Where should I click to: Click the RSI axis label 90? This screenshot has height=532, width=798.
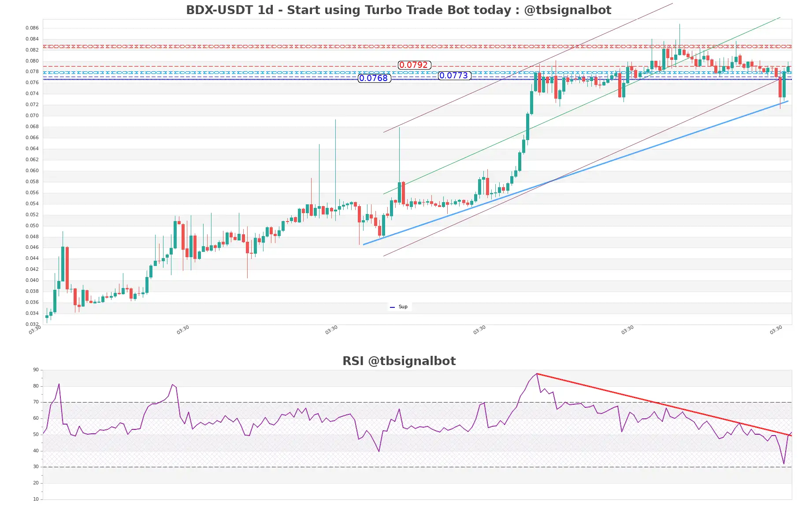(x=36, y=370)
